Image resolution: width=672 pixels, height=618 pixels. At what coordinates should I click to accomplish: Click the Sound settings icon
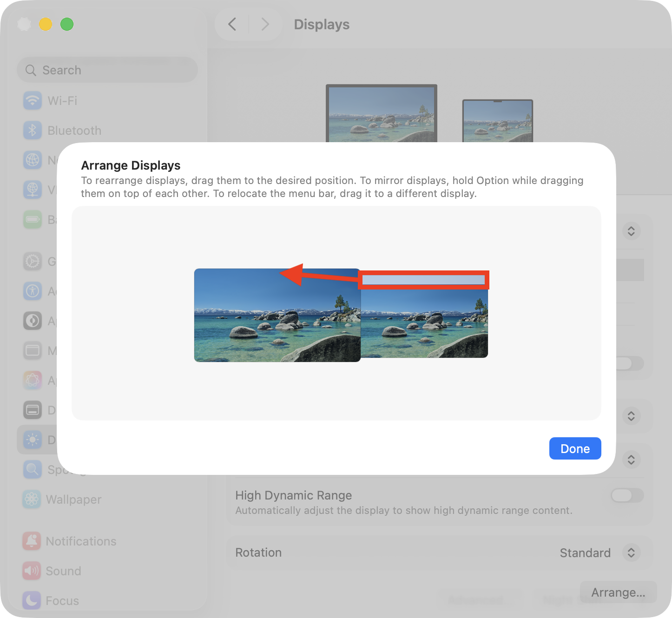point(32,571)
